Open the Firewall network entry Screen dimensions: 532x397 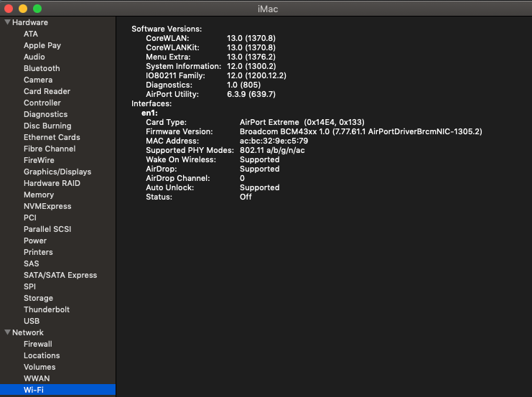click(x=38, y=344)
